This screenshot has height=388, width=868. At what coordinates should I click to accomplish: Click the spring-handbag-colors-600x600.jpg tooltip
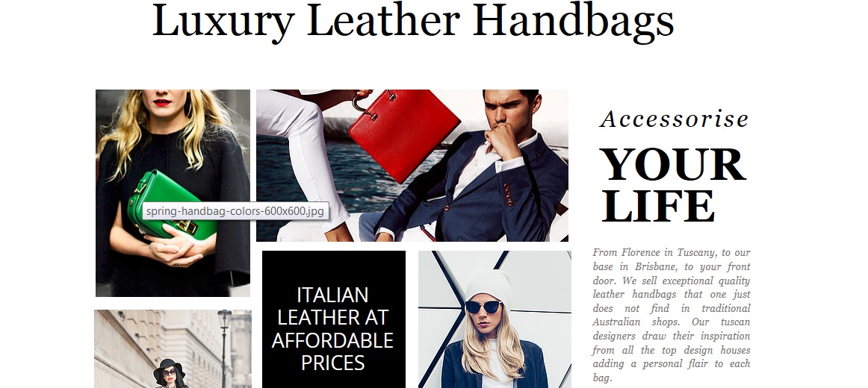coord(235,211)
